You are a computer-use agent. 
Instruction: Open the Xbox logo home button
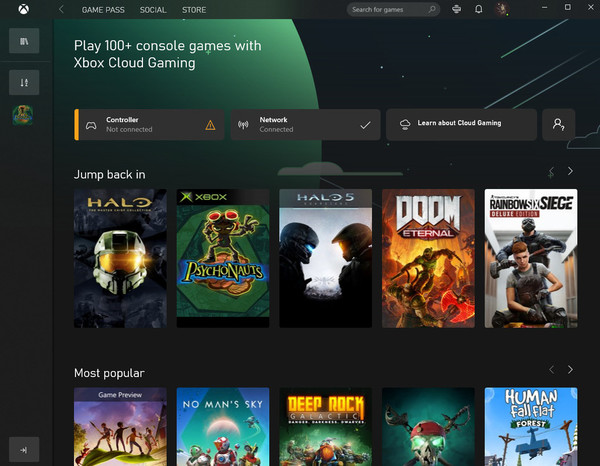[24, 9]
